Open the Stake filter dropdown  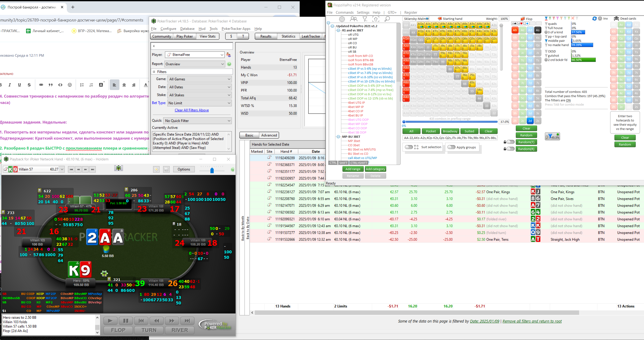(x=199, y=95)
